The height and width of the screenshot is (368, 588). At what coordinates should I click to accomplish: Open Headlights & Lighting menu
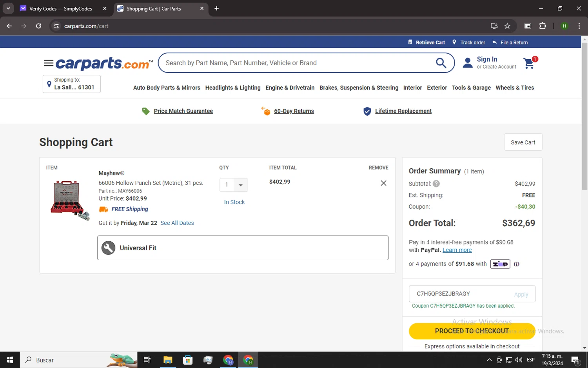click(x=233, y=88)
